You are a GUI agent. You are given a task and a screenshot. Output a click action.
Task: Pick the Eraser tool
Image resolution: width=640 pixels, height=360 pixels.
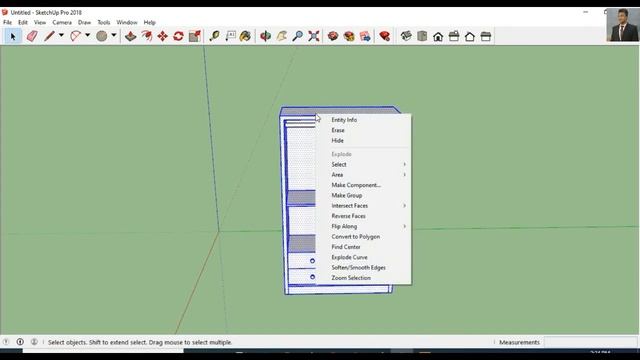(32, 36)
